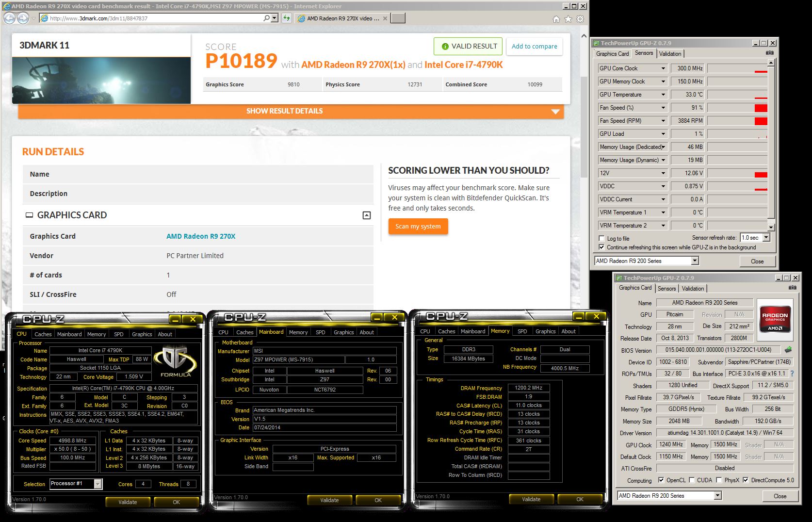Open GPU selector dropdown in Graphics Card window
The width and height of the screenshot is (812, 522).
(718, 496)
